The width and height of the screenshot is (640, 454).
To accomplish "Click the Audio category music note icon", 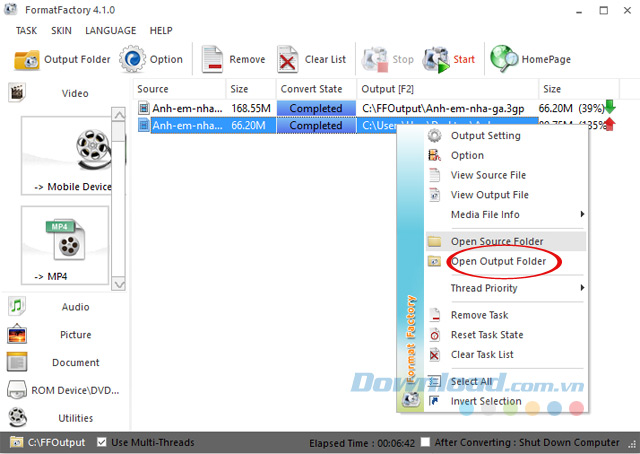I will click(17, 306).
